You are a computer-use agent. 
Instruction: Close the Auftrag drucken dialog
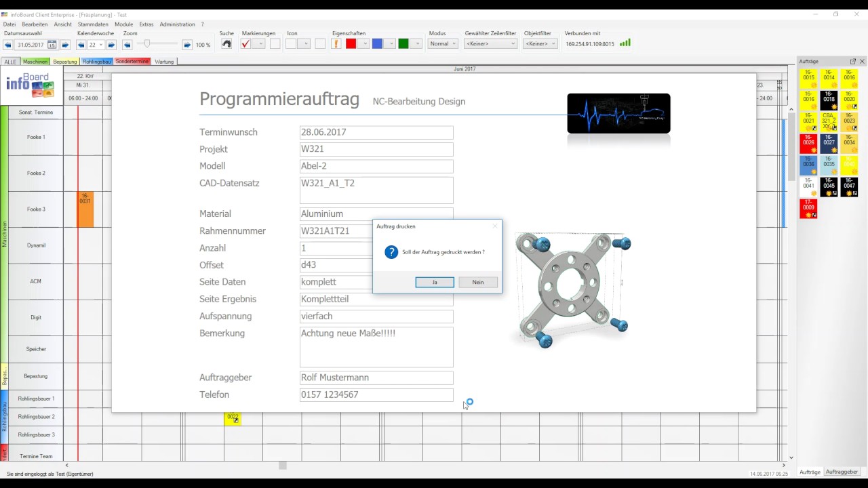click(494, 226)
